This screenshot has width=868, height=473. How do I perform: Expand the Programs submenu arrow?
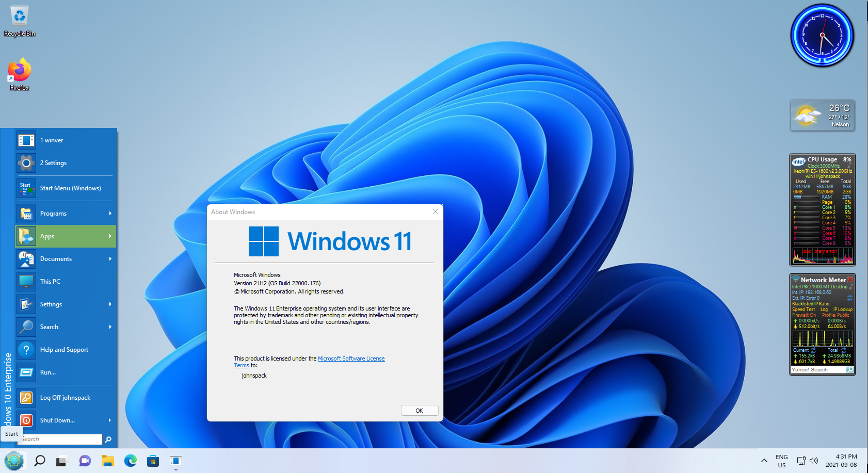click(x=110, y=214)
